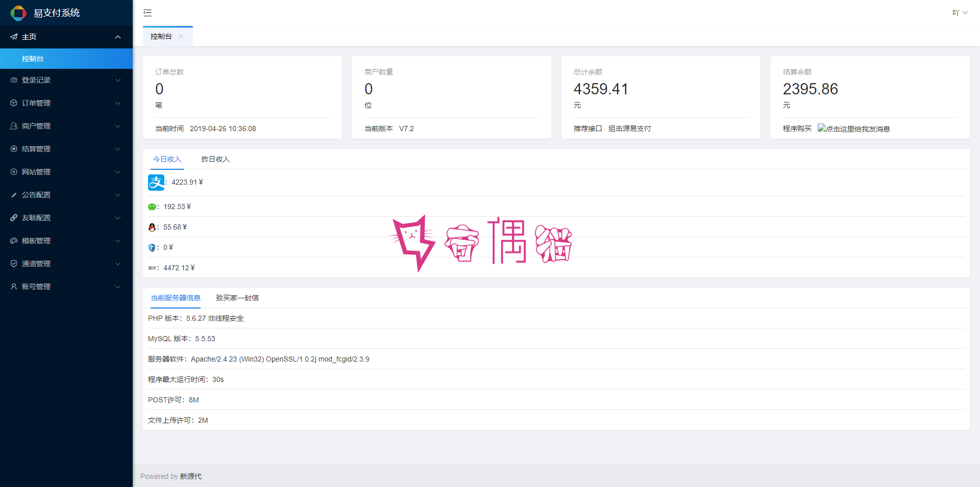
Task: Click the user icon beside 商户管理
Action: [x=14, y=126]
